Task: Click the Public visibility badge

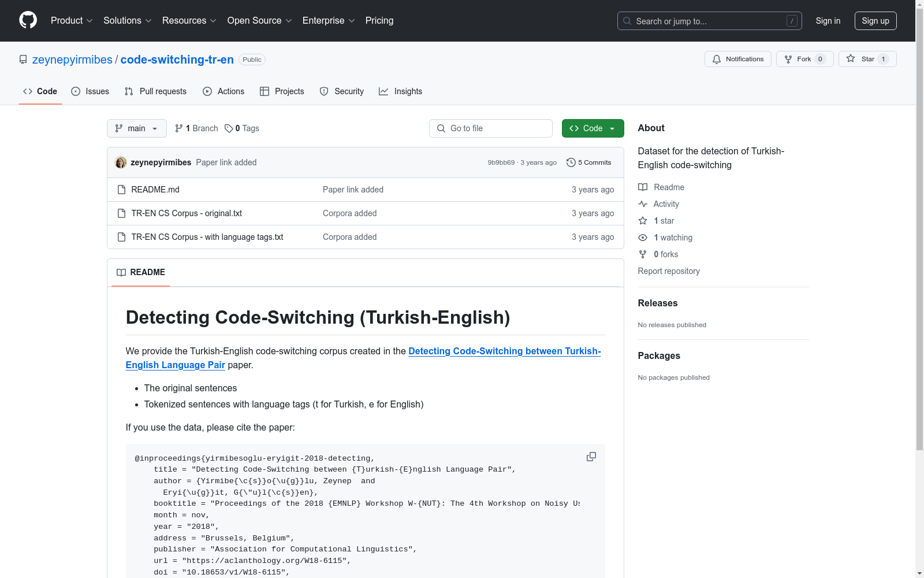Action: coord(252,60)
